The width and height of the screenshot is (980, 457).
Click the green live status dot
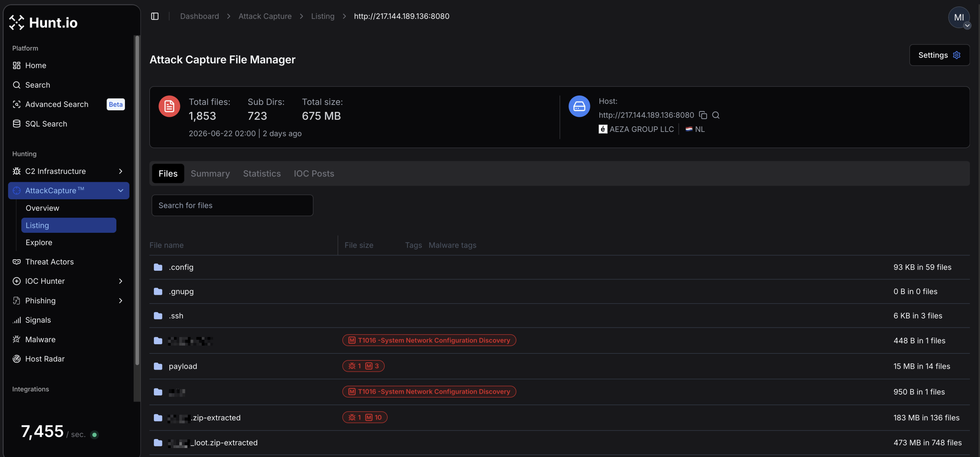coord(94,435)
